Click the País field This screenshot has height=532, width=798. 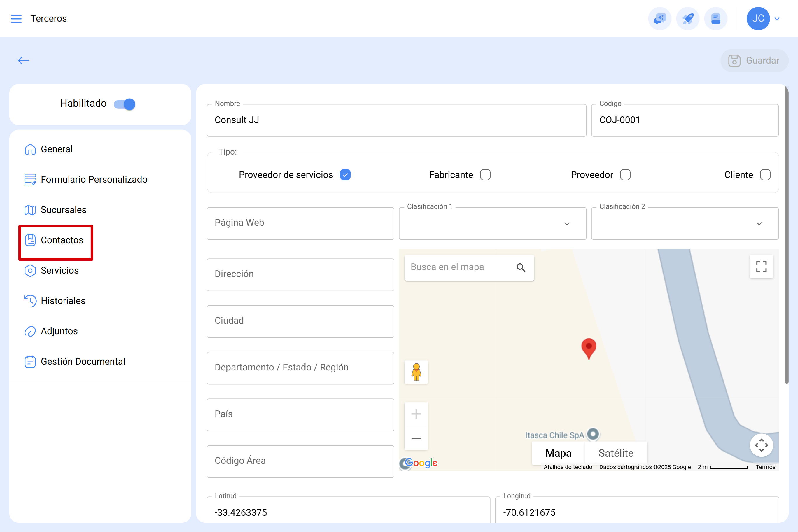[x=300, y=415]
